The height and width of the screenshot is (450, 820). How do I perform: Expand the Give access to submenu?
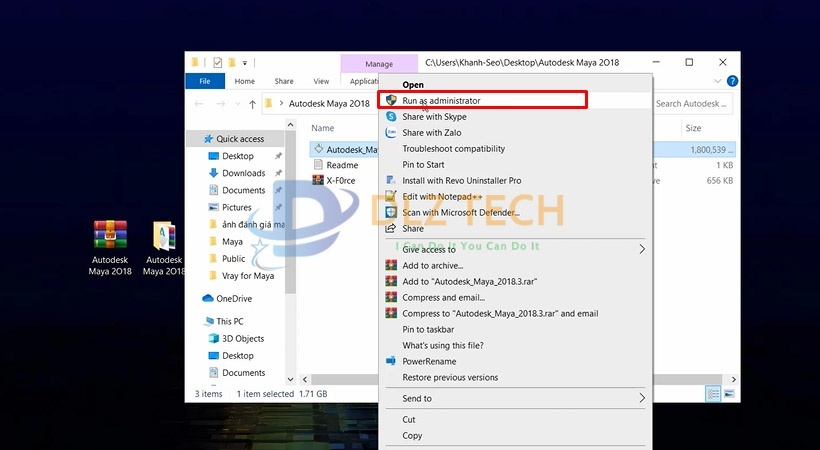point(642,249)
